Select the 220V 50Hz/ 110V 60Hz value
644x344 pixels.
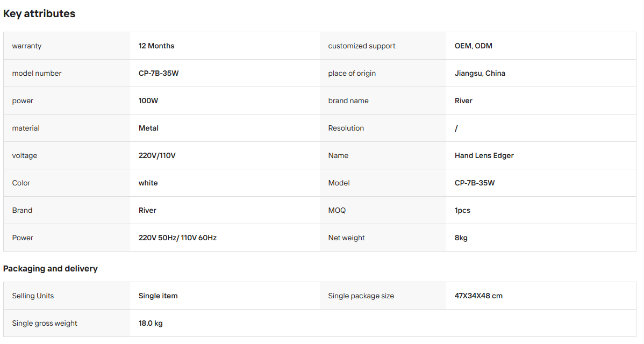pos(177,238)
